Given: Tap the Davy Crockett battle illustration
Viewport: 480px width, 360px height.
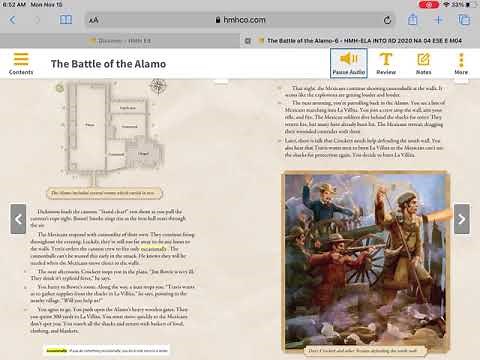Looking at the screenshot, I should point(366,262).
